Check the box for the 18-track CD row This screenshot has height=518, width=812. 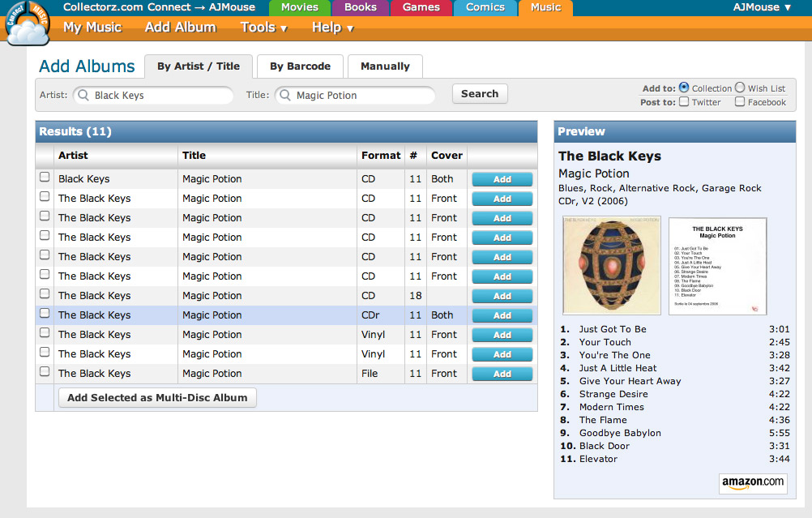pyautogui.click(x=45, y=293)
